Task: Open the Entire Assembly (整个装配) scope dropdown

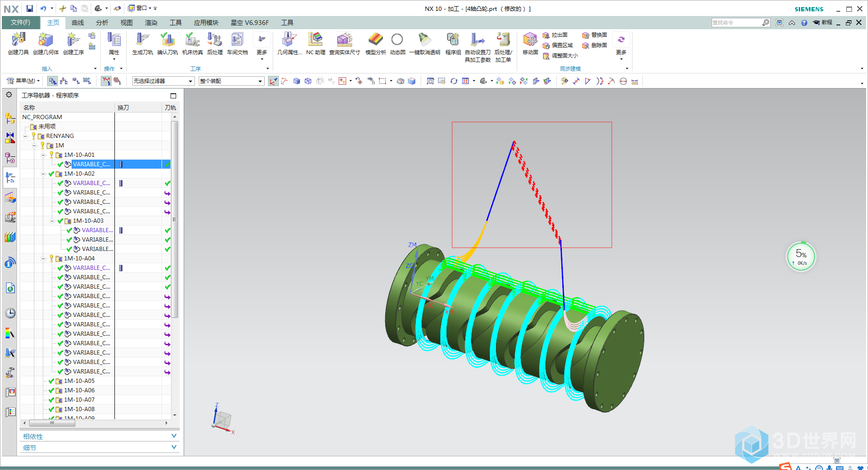Action: pos(231,81)
